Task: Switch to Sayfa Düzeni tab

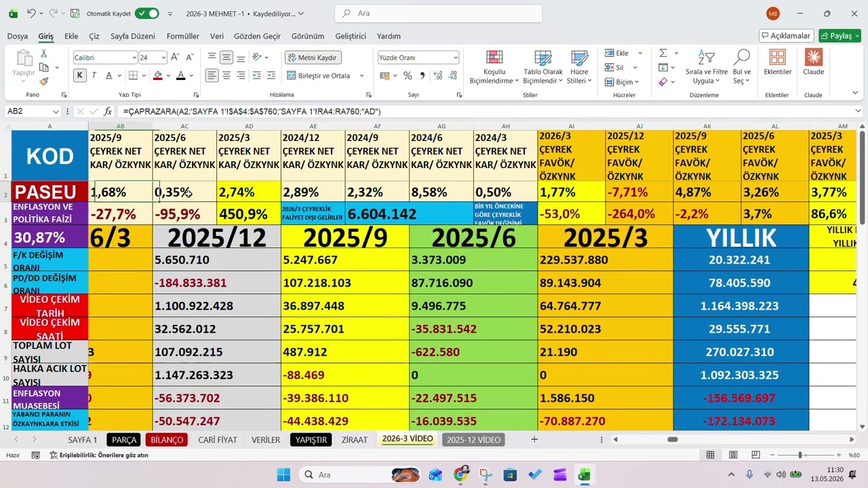Action: tap(133, 36)
